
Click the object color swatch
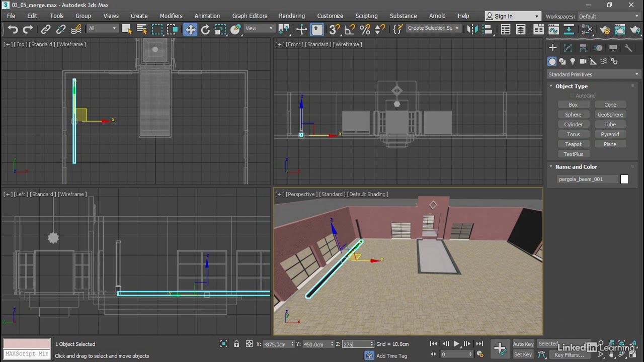624,179
